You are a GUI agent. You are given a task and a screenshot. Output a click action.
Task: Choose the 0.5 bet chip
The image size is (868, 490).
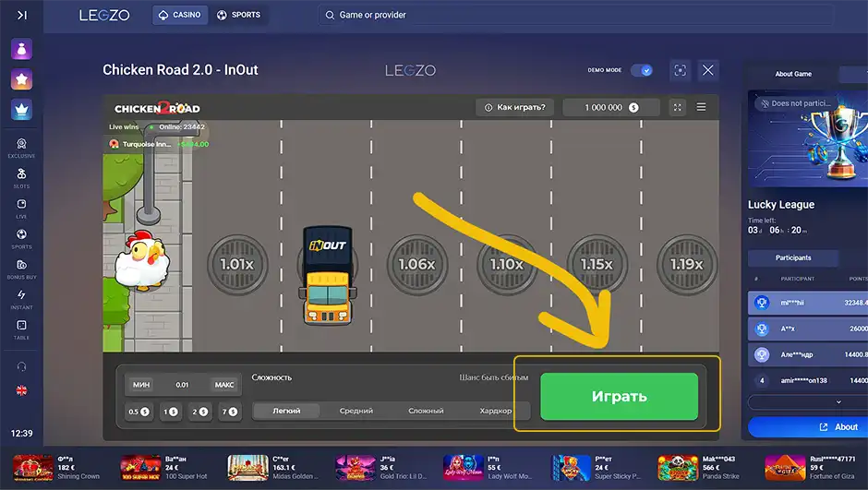pyautogui.click(x=139, y=412)
